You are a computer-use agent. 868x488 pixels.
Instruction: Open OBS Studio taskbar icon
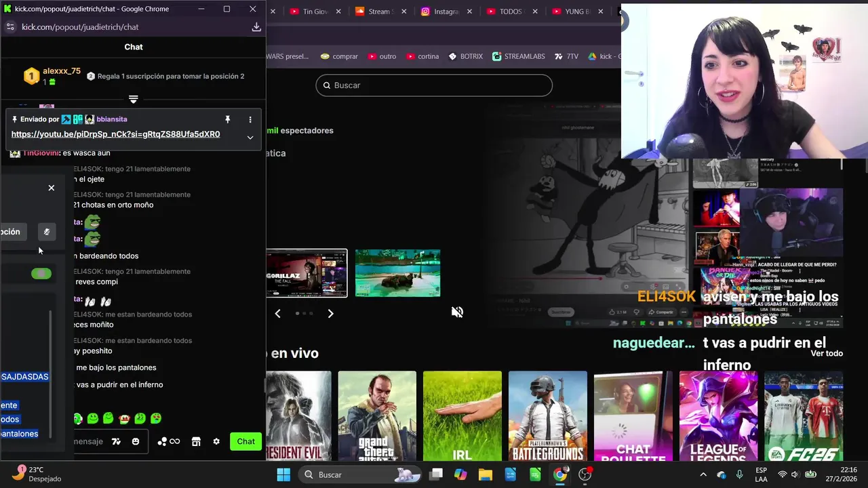585,474
